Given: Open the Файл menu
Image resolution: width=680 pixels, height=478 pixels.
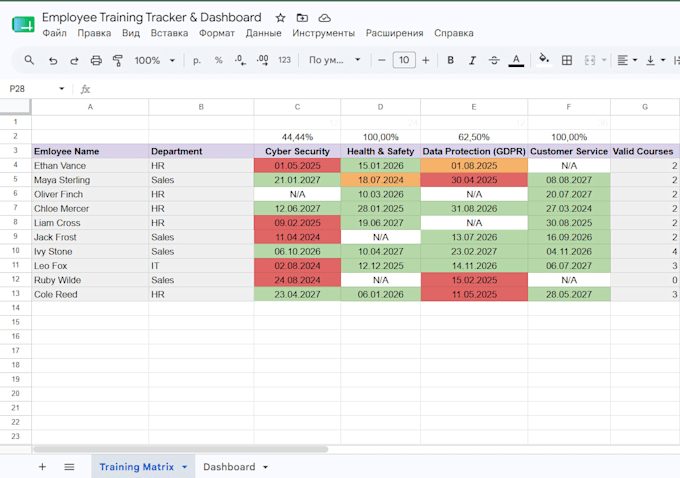Looking at the screenshot, I should 54,33.
